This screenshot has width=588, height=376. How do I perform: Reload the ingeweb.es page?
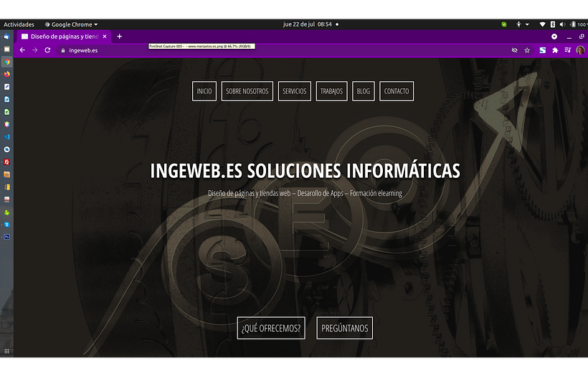click(x=47, y=50)
